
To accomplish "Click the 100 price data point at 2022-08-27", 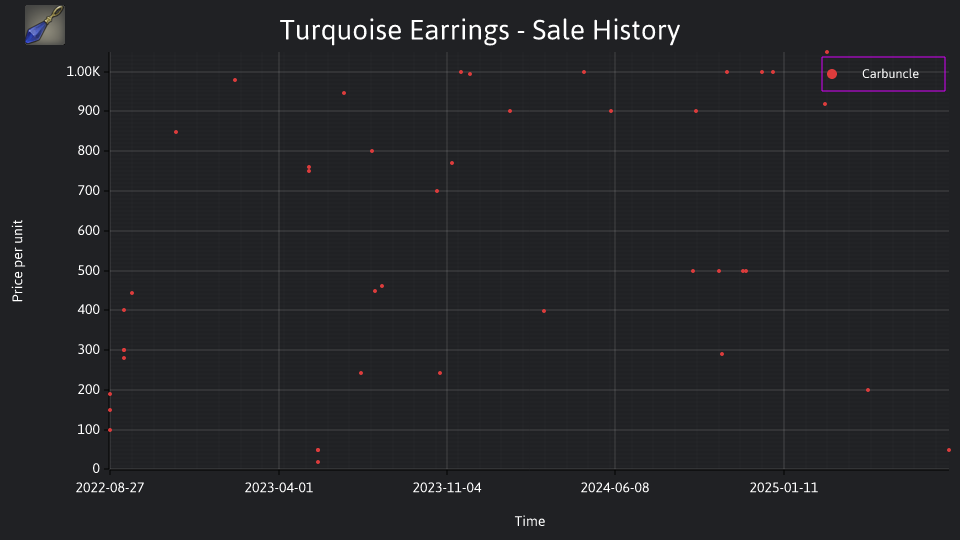I will click(110, 430).
